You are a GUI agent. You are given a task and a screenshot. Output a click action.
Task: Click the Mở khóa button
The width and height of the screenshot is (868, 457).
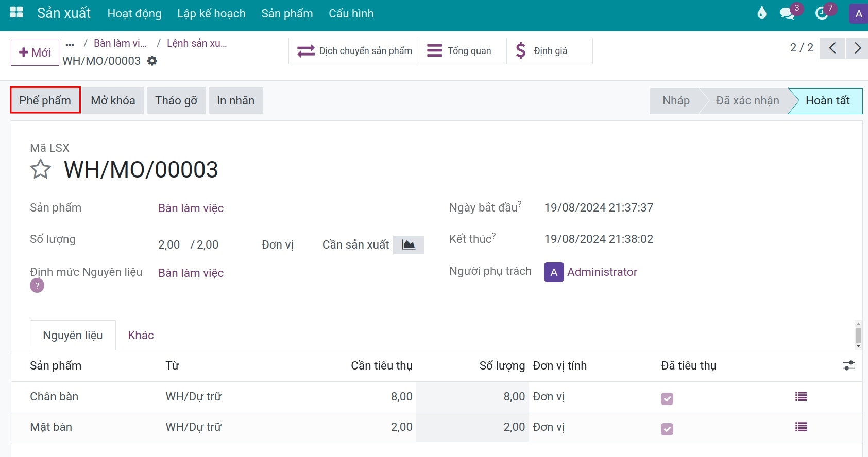113,100
